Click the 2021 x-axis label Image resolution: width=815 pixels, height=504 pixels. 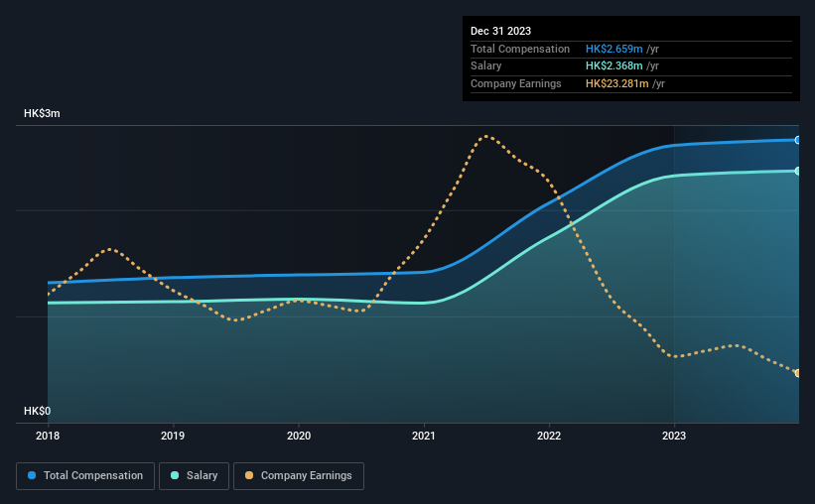(424, 436)
